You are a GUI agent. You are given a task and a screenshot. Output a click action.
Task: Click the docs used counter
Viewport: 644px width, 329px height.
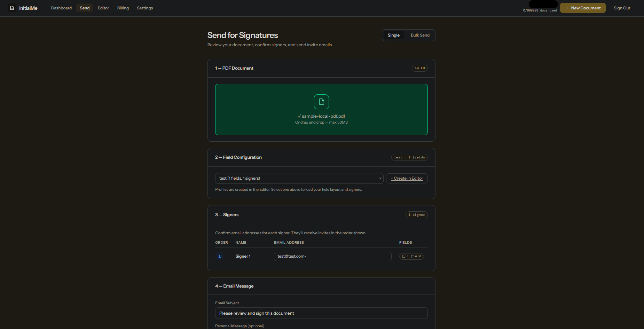540,10
